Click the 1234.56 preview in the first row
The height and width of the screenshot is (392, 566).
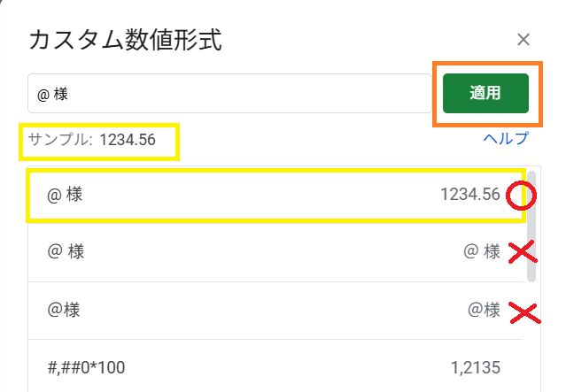[470, 195]
